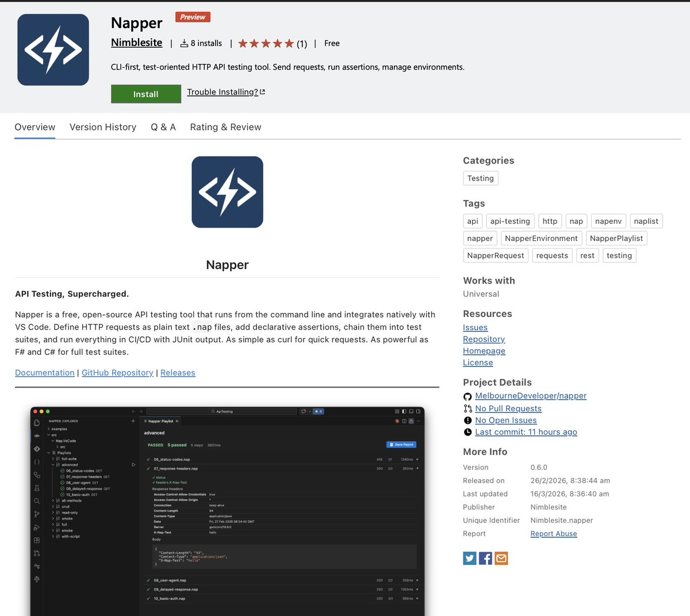Click the five-star rating in header
The height and width of the screenshot is (616, 690).
266,44
